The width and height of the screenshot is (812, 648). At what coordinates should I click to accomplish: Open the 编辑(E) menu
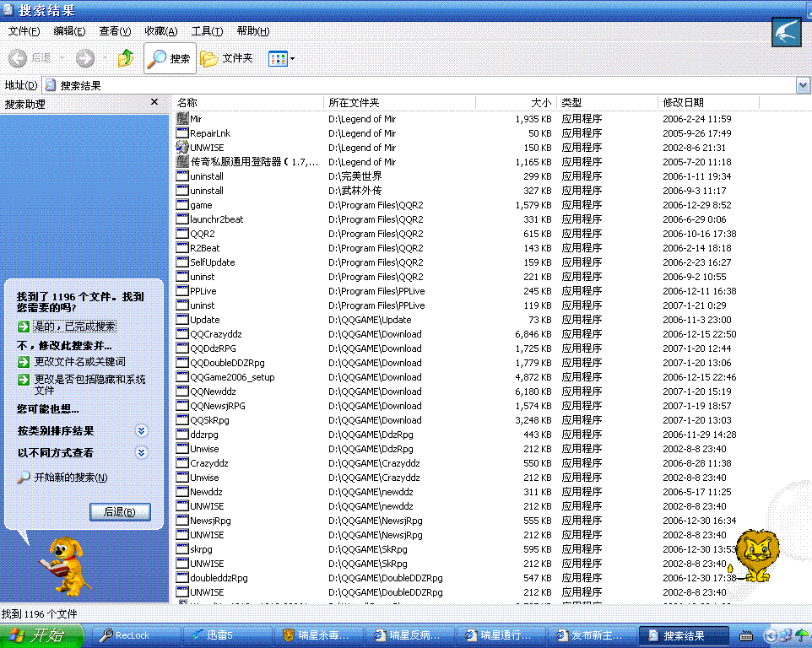point(69,31)
